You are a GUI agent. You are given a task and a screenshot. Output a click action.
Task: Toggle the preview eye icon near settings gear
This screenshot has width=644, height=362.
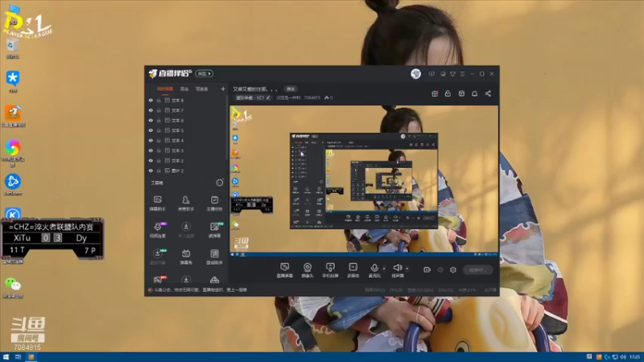(x=440, y=269)
